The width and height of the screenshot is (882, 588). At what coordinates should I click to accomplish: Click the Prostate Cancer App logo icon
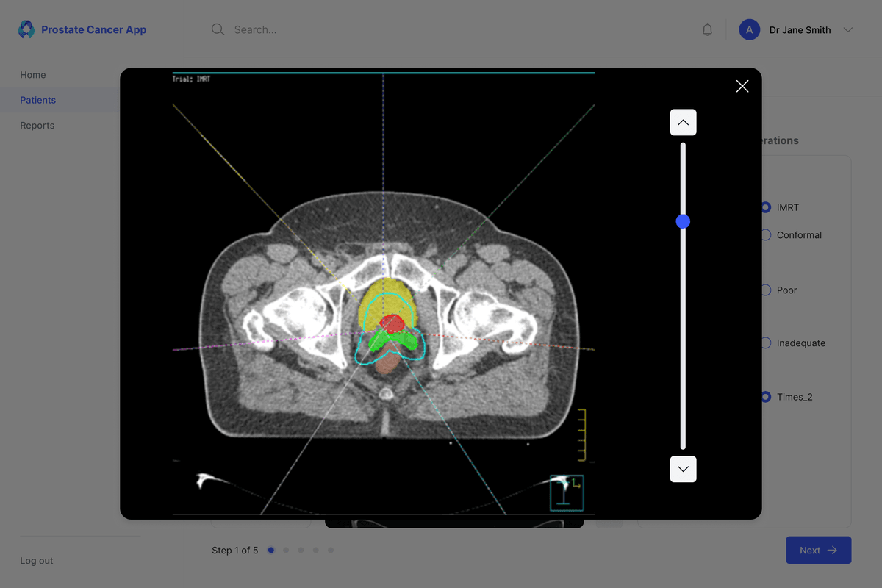pyautogui.click(x=26, y=29)
